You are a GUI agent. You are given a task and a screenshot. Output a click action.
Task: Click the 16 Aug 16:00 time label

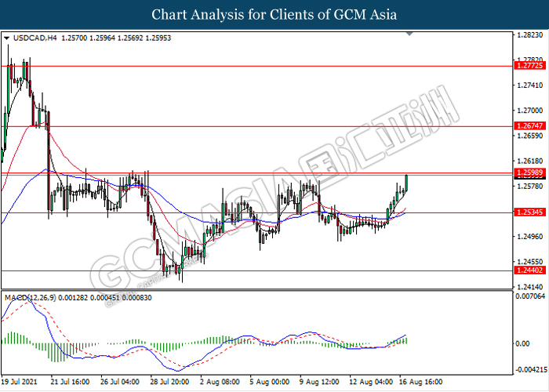click(x=422, y=382)
